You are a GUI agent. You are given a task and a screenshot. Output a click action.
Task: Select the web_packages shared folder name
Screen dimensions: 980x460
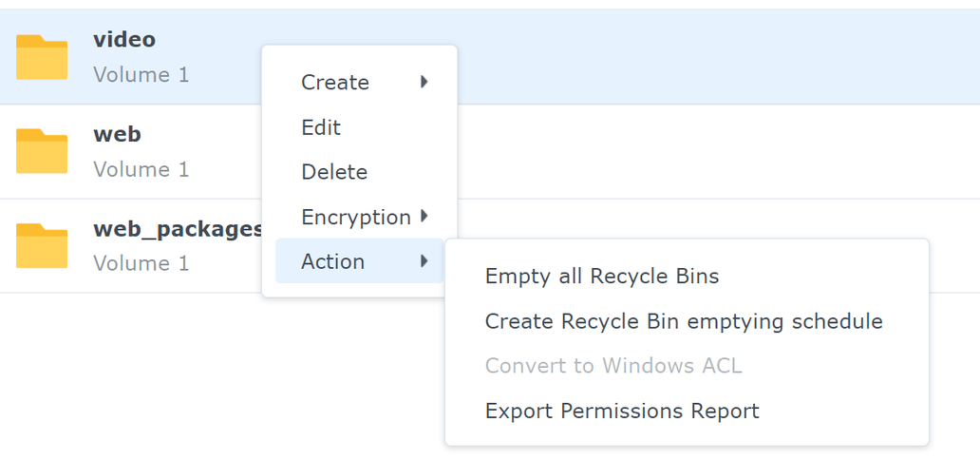coord(177,229)
